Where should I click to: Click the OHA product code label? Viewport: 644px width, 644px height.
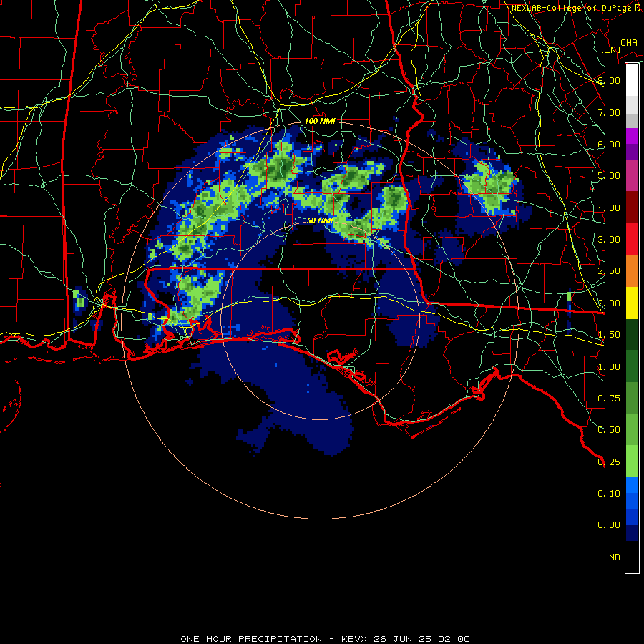point(629,42)
